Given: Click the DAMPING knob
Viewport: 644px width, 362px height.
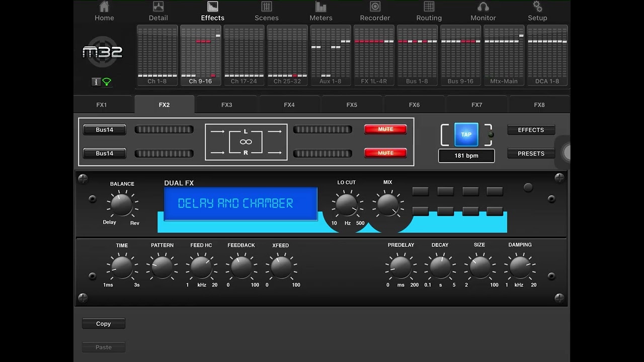Looking at the screenshot, I should 520,267.
